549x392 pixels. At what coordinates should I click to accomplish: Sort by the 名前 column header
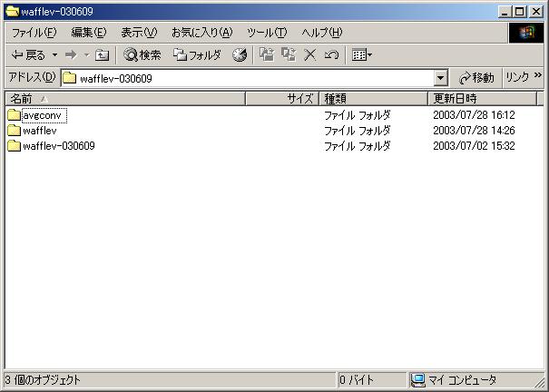coord(125,99)
